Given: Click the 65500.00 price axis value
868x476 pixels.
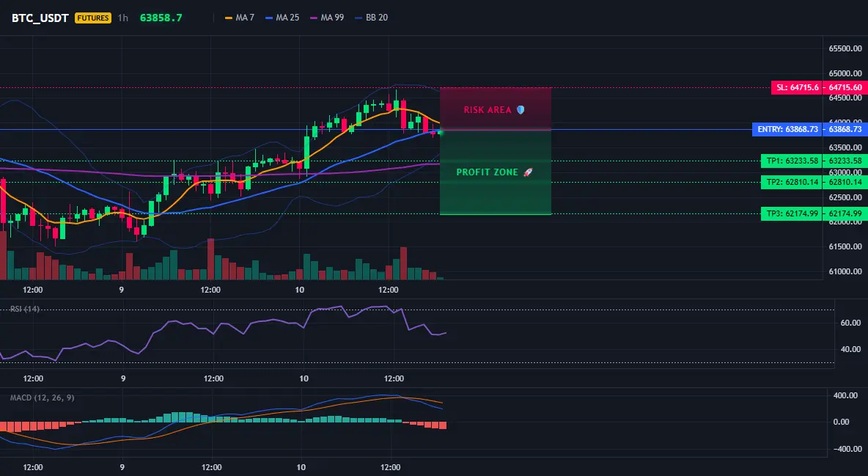Looking at the screenshot, I should (x=845, y=48).
